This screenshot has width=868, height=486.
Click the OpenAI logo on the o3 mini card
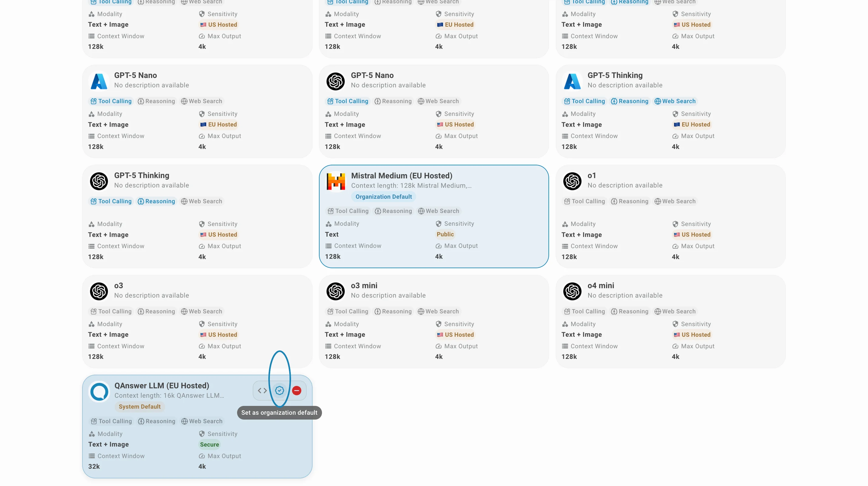pos(336,291)
